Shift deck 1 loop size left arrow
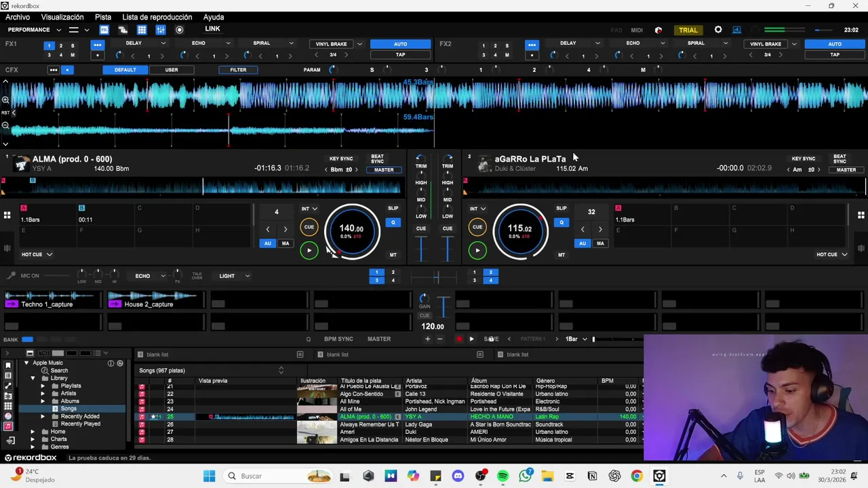Image resolution: width=868 pixels, height=488 pixels. coord(268,229)
